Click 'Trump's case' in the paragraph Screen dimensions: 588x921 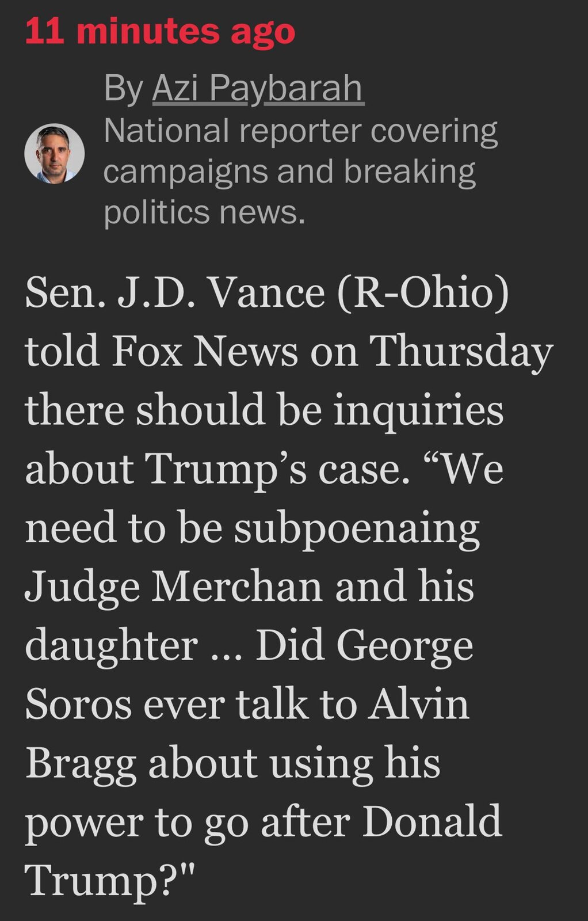coord(273,469)
